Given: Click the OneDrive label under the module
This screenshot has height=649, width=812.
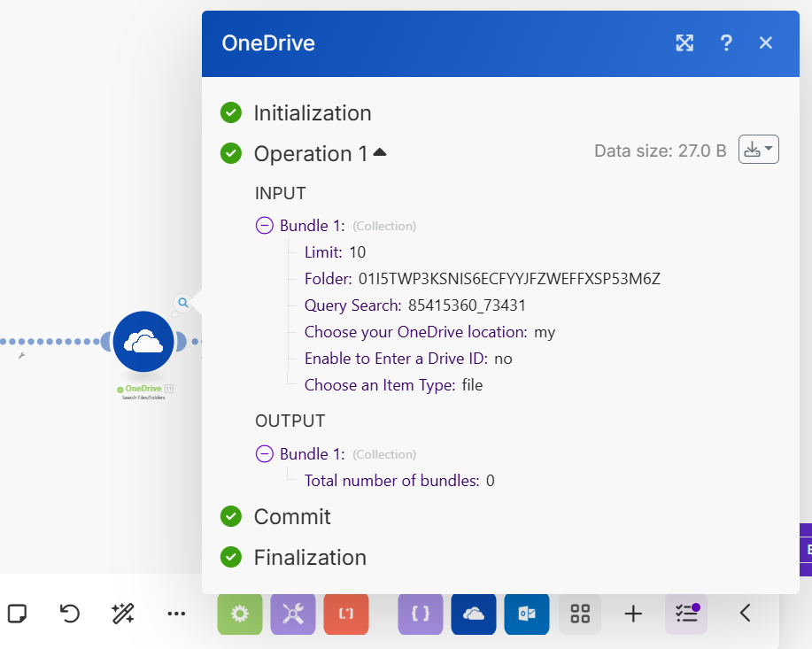Looking at the screenshot, I should [143, 389].
